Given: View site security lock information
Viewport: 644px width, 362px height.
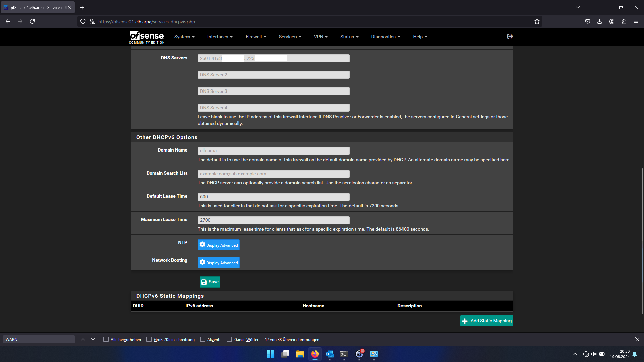Looking at the screenshot, I should 92,21.
